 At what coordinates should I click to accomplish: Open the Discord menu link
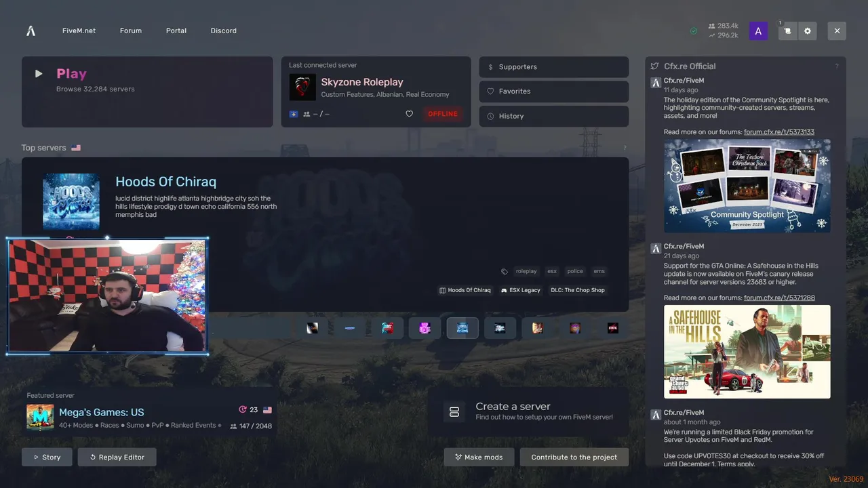224,31
